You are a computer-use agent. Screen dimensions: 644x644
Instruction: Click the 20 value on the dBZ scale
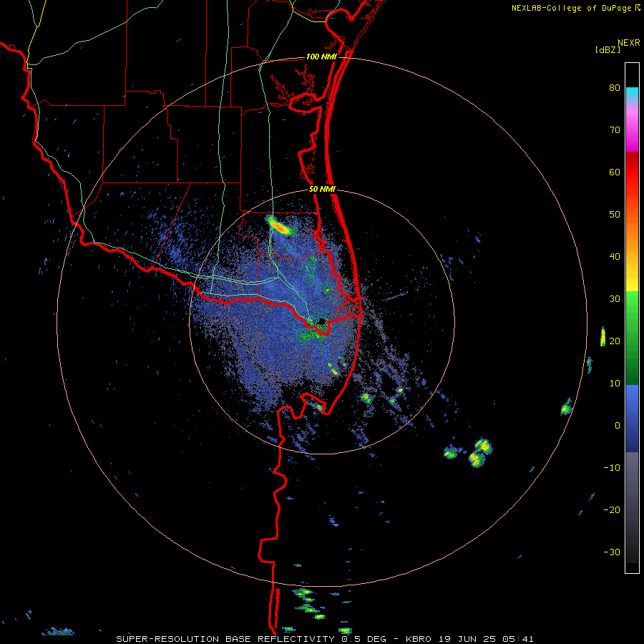615,341
